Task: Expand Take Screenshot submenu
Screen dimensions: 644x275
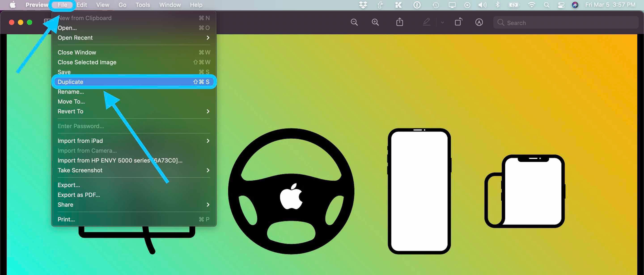Action: (x=134, y=170)
